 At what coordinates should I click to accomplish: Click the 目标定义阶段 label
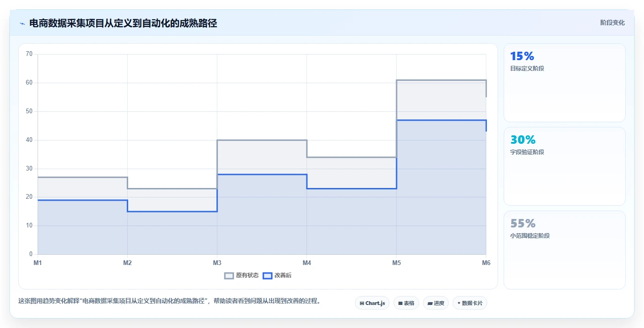pyautogui.click(x=527, y=69)
